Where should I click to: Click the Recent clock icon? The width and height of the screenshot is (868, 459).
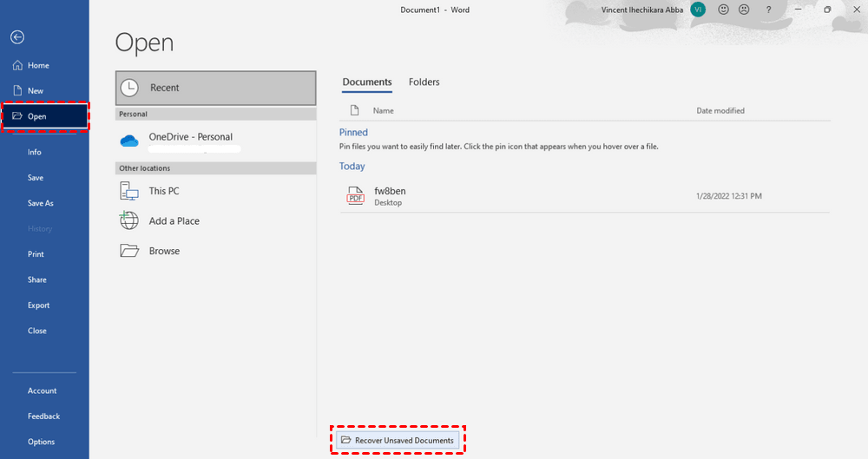click(129, 88)
